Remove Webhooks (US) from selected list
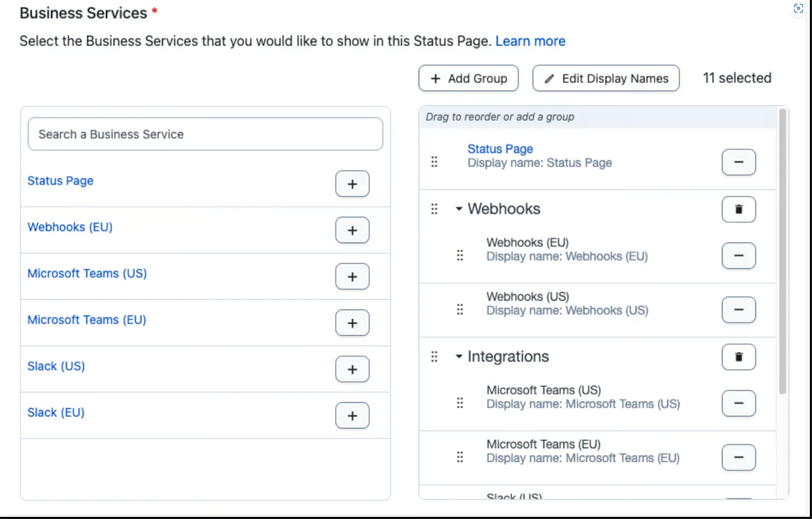The height and width of the screenshot is (519, 812). (x=738, y=309)
